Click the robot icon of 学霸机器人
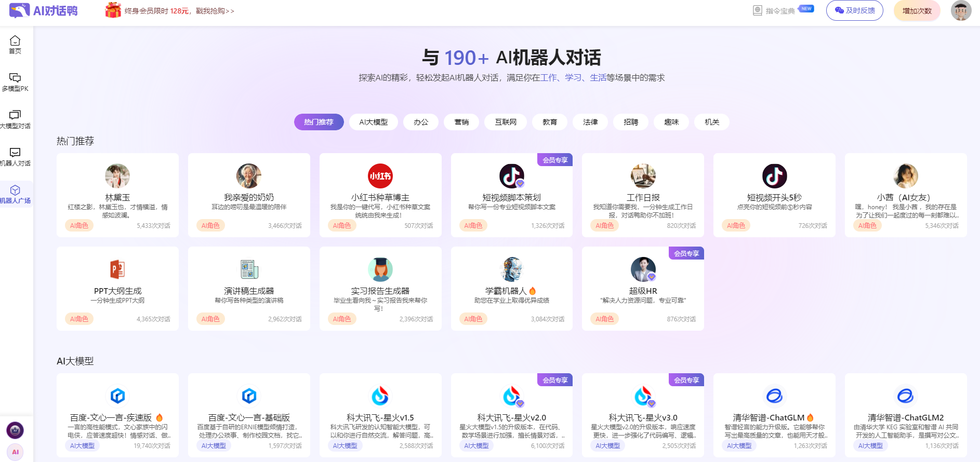 coord(512,269)
